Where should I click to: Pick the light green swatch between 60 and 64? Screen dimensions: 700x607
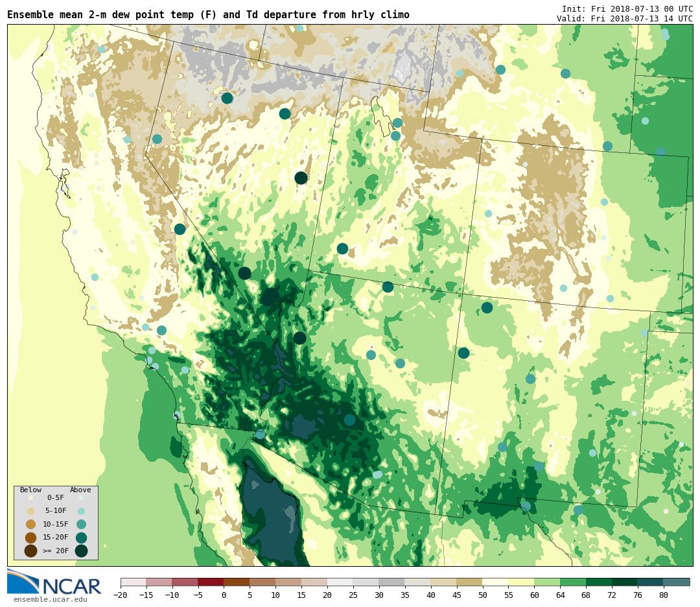pyautogui.click(x=548, y=582)
